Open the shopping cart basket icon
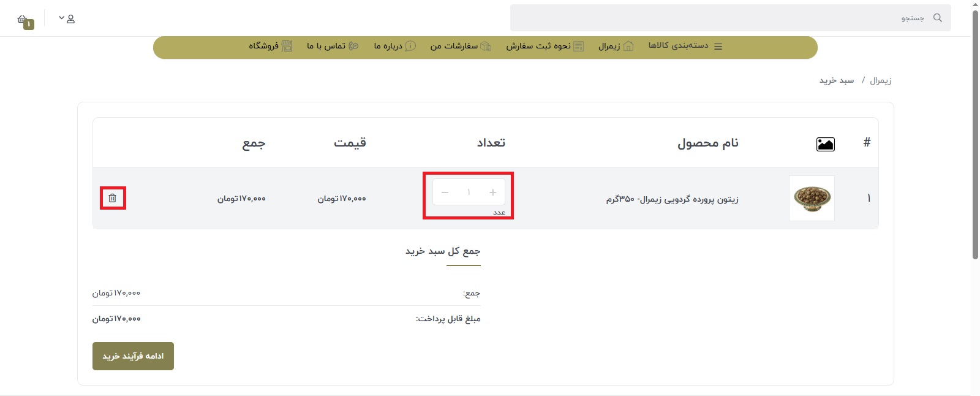980x396 pixels. (x=23, y=20)
